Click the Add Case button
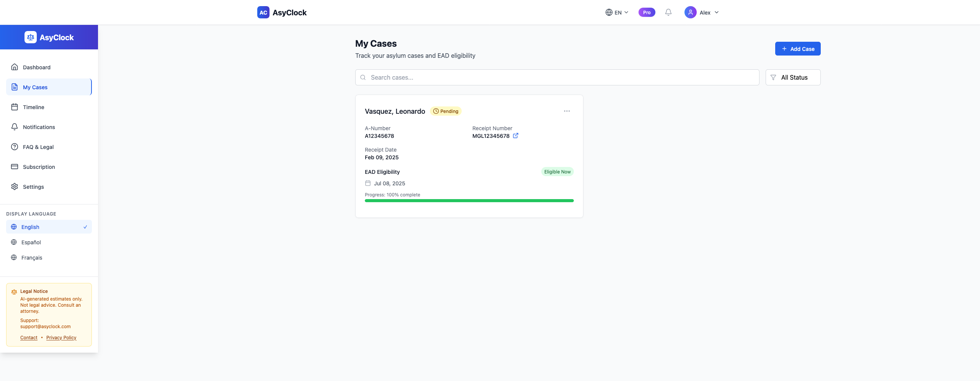980x381 pixels. [x=798, y=49]
